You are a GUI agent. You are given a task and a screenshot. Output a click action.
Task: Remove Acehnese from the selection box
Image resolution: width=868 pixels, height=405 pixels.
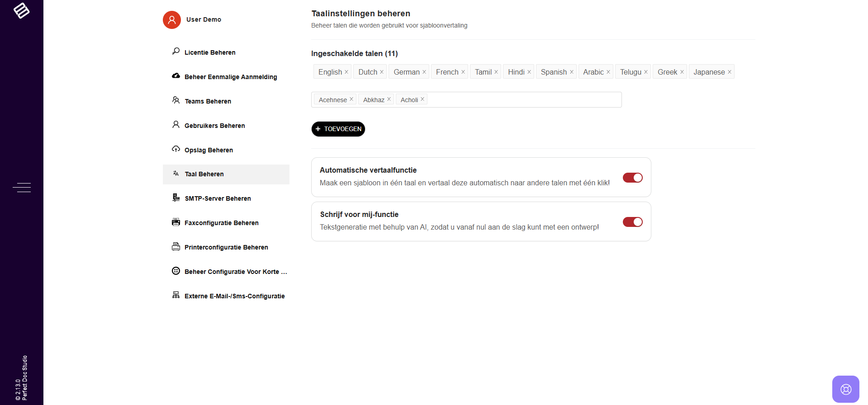pos(351,99)
